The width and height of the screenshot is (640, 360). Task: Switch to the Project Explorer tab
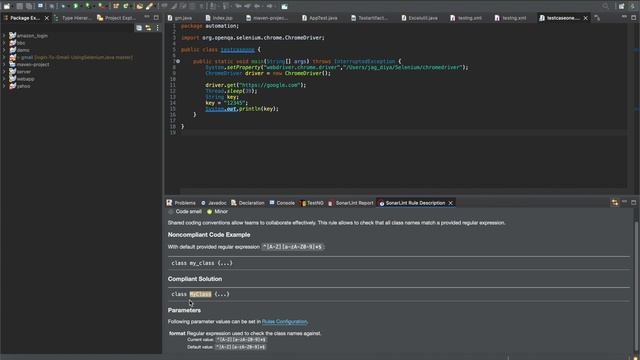click(x=116, y=18)
